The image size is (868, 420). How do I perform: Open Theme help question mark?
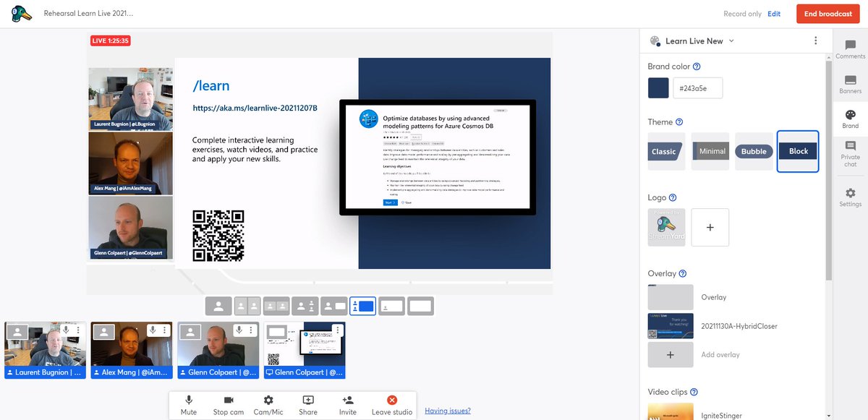click(679, 122)
